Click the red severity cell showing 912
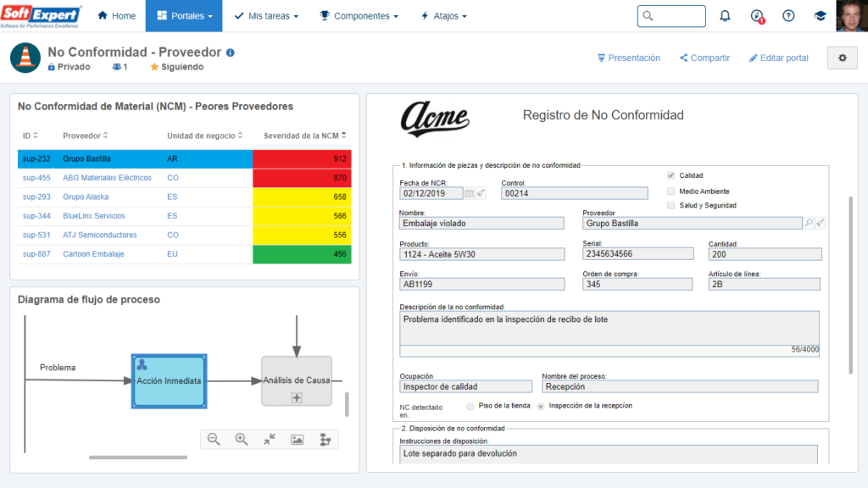Viewport: 868px width, 488px height. coord(301,158)
